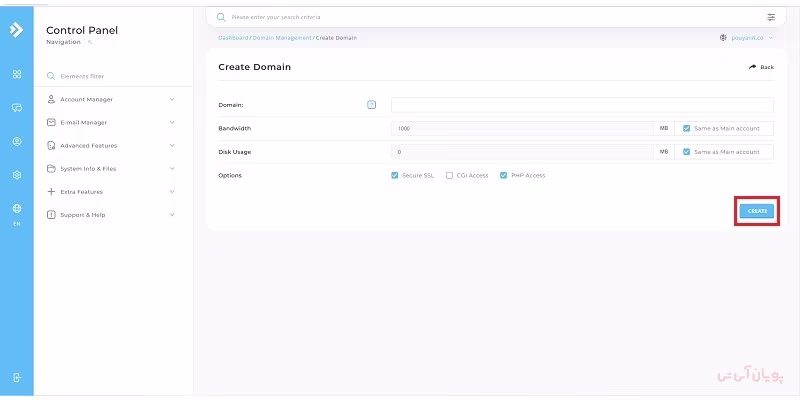This screenshot has height=400, width=800.
Task: Expand E-mail Manager chevron
Action: coord(172,122)
